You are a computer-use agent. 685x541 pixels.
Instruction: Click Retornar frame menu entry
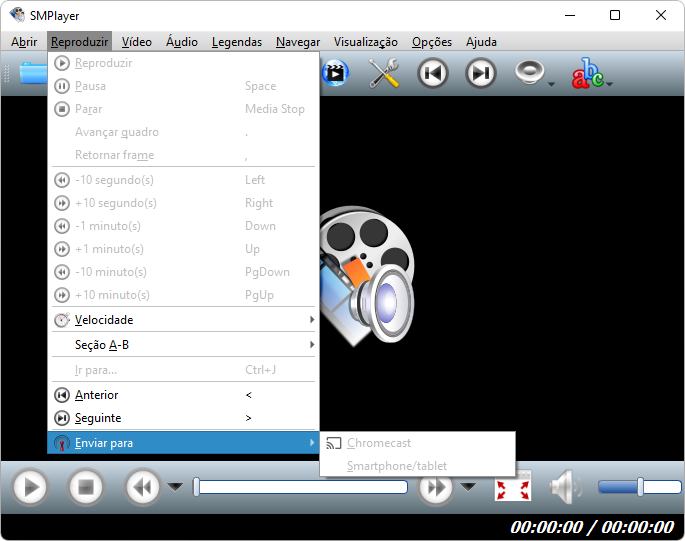point(183,155)
